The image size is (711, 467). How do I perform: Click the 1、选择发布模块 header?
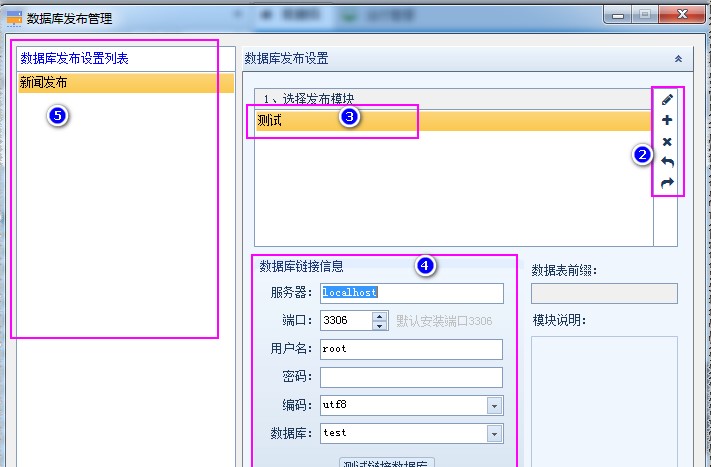pyautogui.click(x=453, y=98)
